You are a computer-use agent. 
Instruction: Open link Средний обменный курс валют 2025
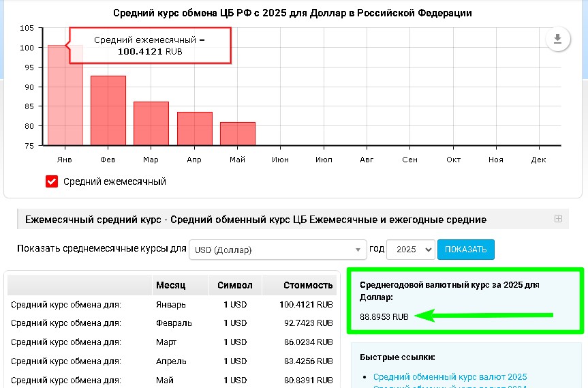click(x=450, y=377)
